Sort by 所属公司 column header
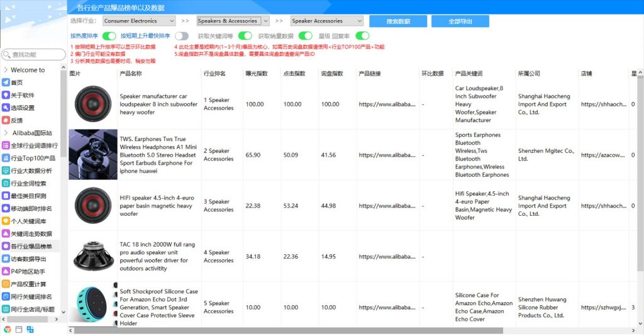This screenshot has height=336, width=644. pyautogui.click(x=529, y=74)
